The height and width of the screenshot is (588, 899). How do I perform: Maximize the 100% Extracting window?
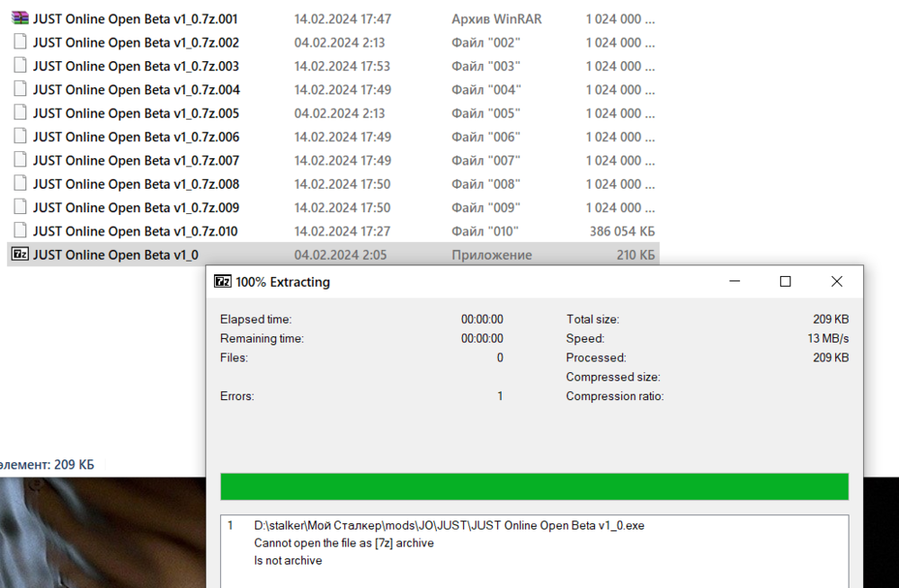point(786,281)
